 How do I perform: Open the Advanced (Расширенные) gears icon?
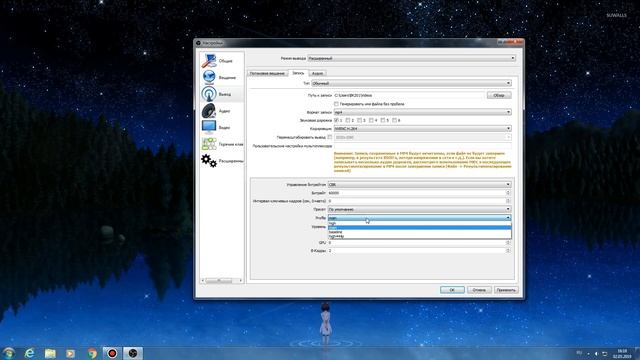[x=209, y=160]
